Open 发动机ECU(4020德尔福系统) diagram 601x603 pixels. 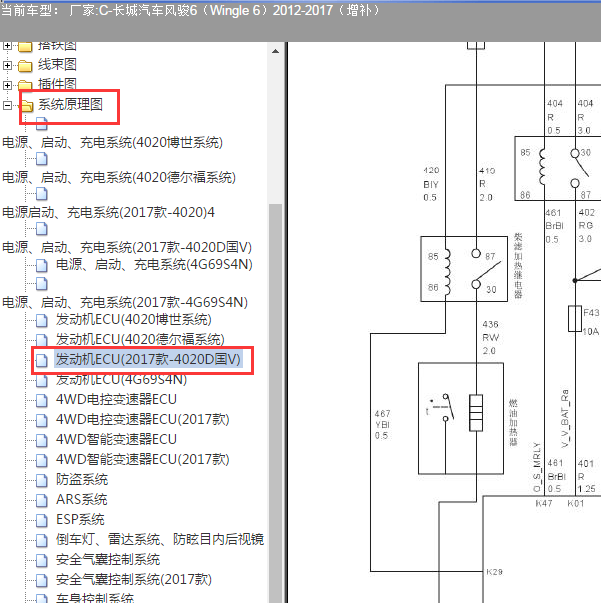[x=140, y=340]
